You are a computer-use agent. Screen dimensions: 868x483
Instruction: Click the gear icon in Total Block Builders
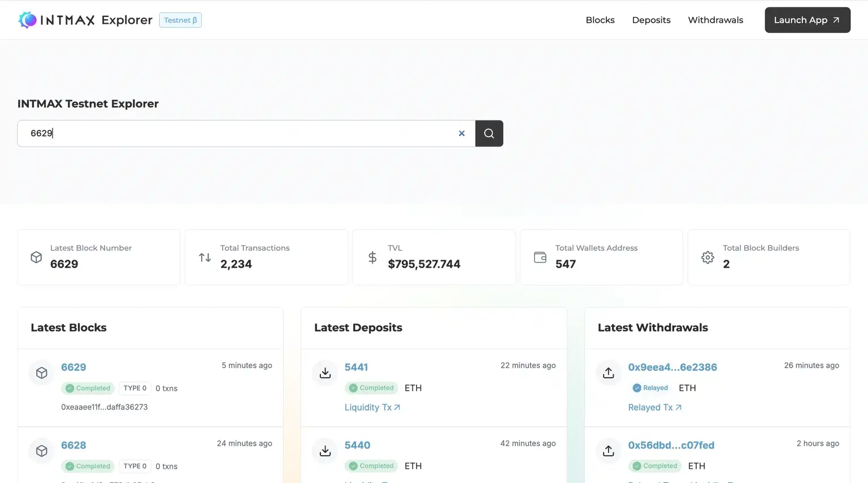(x=708, y=257)
